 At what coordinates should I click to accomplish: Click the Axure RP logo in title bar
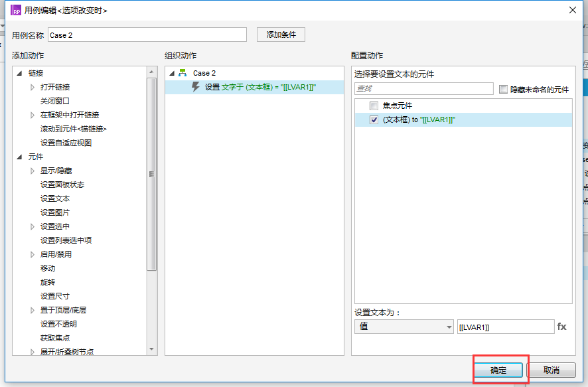point(16,10)
